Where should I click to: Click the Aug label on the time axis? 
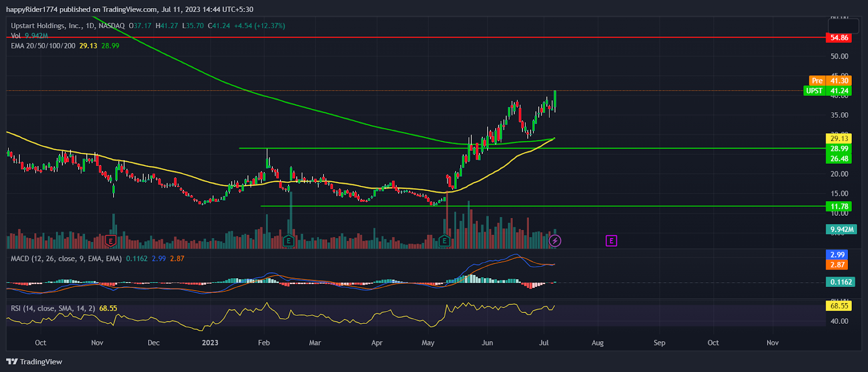click(x=597, y=343)
